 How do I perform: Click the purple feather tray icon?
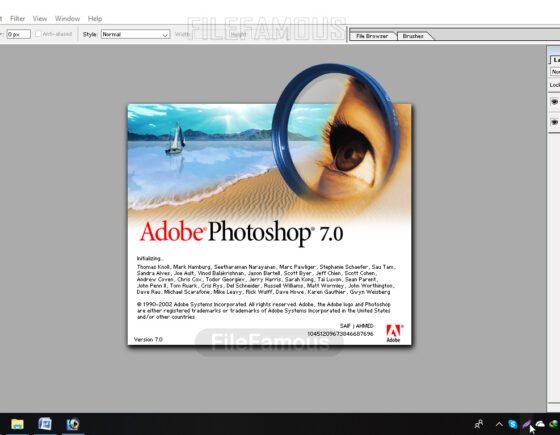click(x=526, y=424)
